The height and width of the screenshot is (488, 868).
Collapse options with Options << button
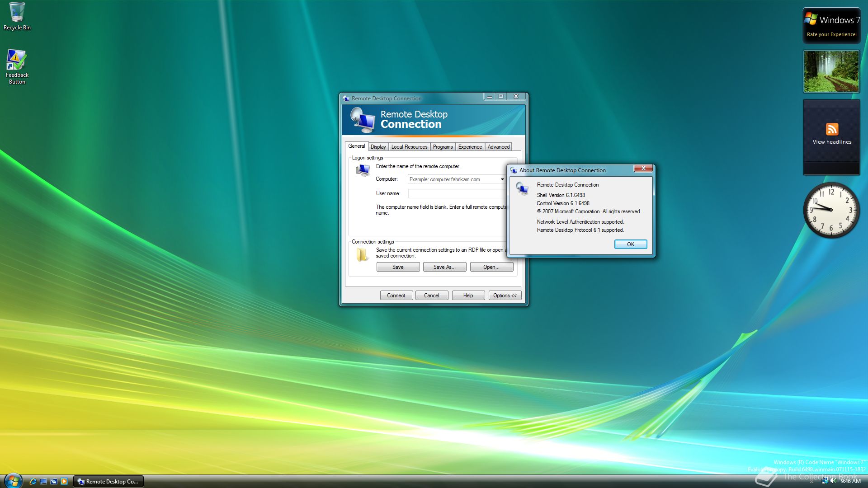505,296
